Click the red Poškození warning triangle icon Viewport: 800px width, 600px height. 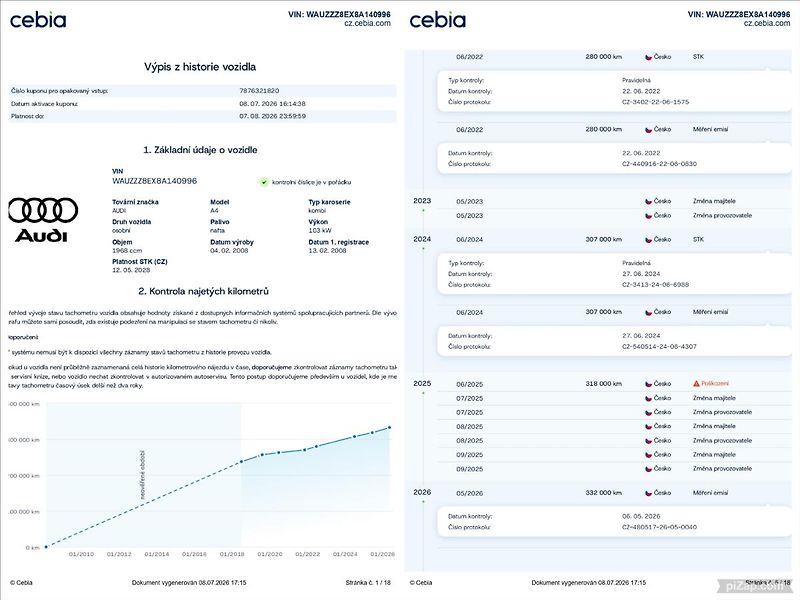pyautogui.click(x=696, y=384)
